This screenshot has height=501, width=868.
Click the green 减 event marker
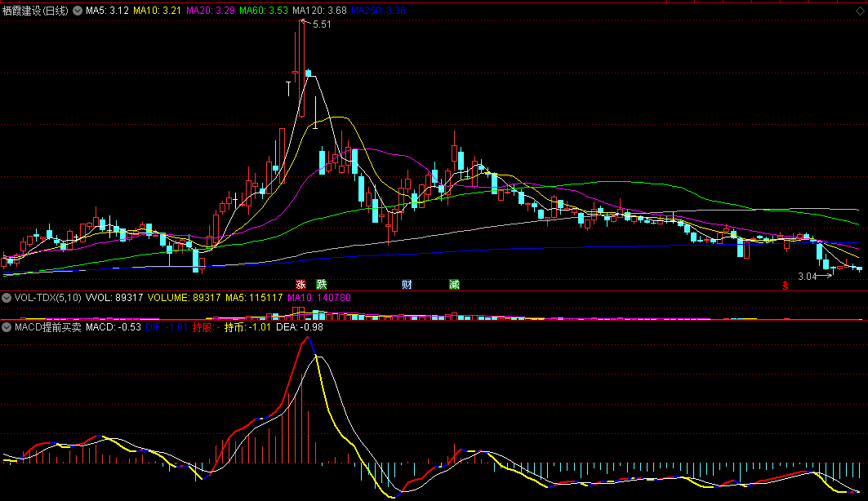(454, 285)
